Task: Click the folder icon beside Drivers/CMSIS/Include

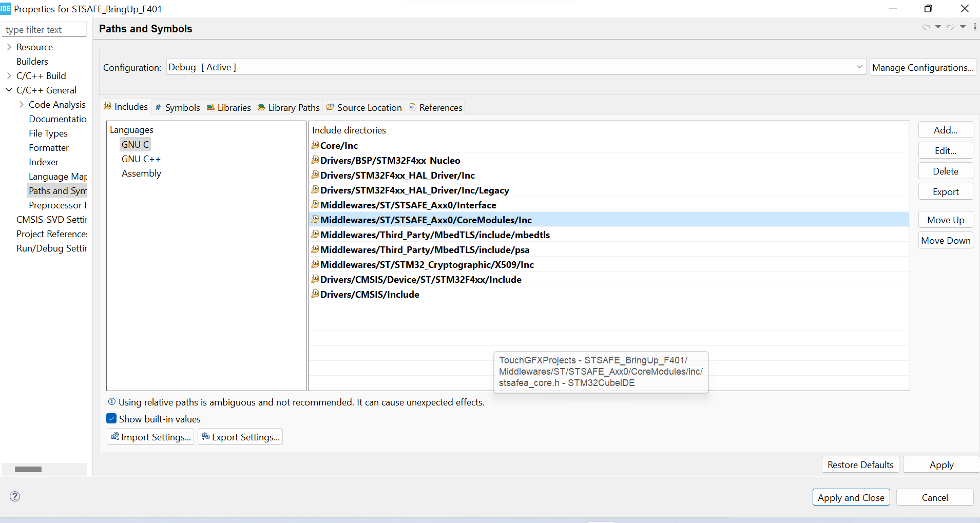Action: coord(315,294)
